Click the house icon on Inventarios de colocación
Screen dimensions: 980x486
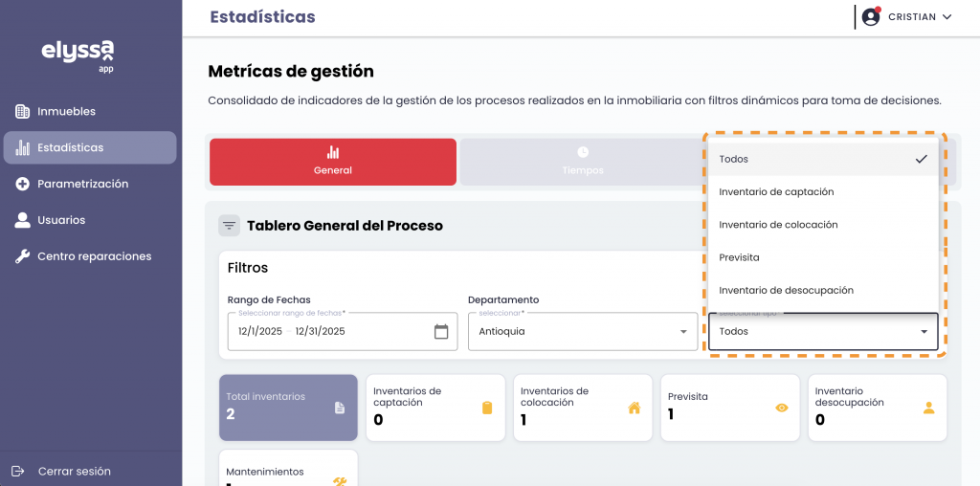pos(634,408)
